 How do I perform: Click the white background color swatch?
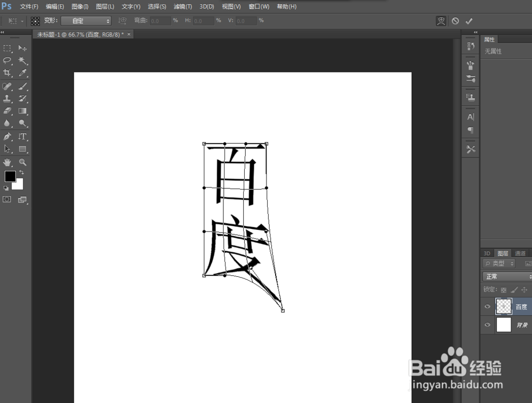[19, 185]
